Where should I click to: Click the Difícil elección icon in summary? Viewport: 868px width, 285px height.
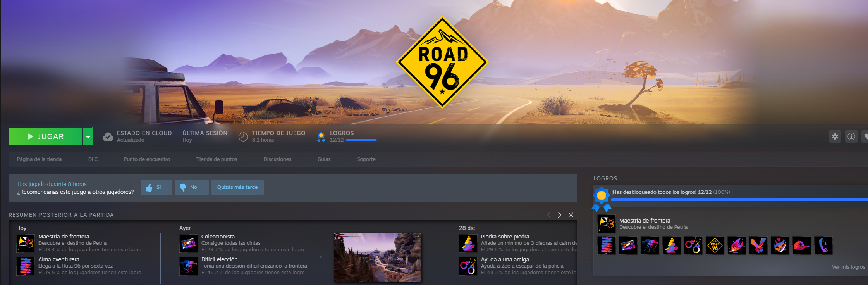tap(189, 266)
